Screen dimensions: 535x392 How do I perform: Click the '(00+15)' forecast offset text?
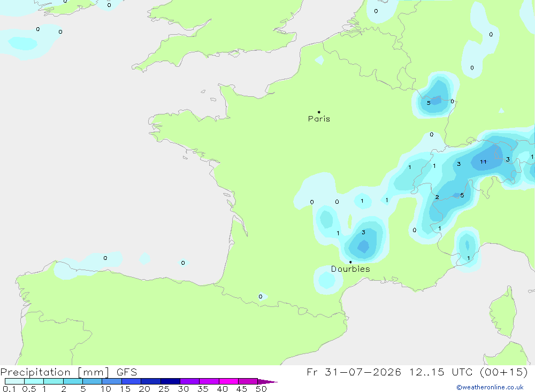[503, 372]
